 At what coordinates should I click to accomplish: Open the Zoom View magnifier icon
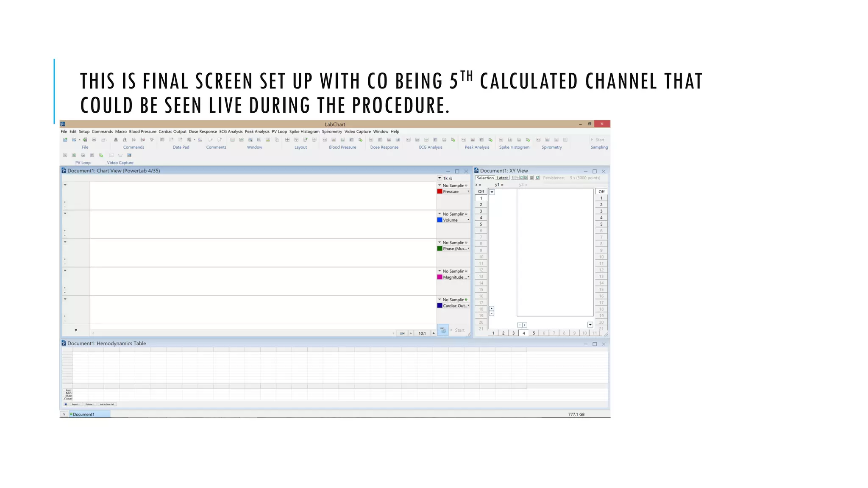click(x=250, y=140)
